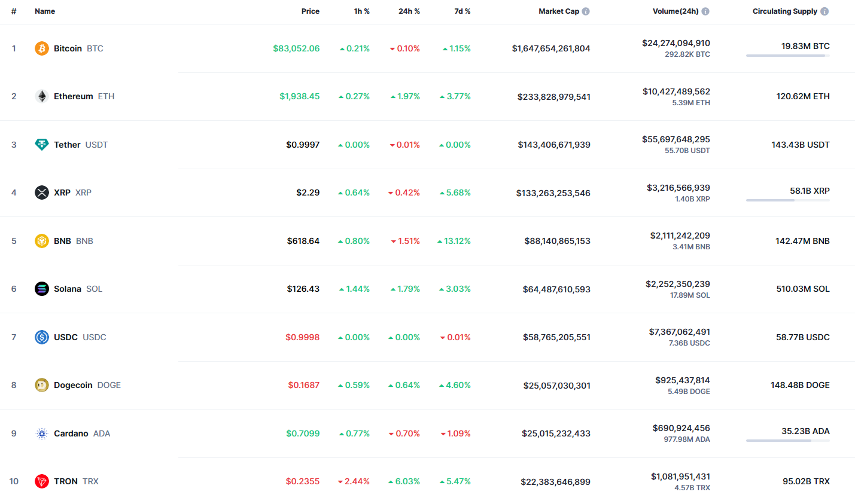Sort the table by Price column
The width and height of the screenshot is (855, 504).
click(310, 11)
